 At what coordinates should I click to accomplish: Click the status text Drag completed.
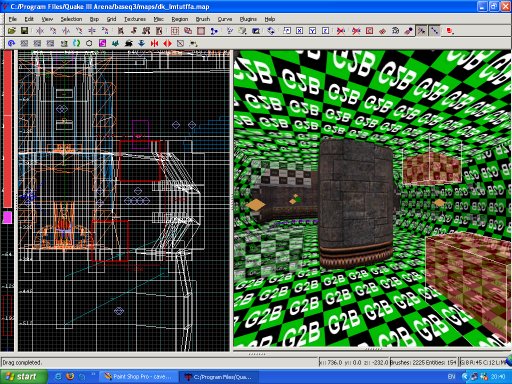point(22,362)
